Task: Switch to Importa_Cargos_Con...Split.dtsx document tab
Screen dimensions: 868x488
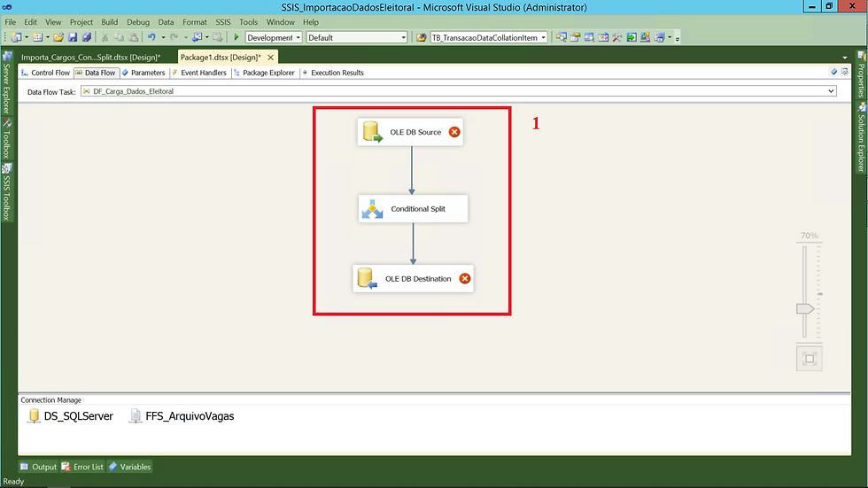Action: pyautogui.click(x=90, y=57)
